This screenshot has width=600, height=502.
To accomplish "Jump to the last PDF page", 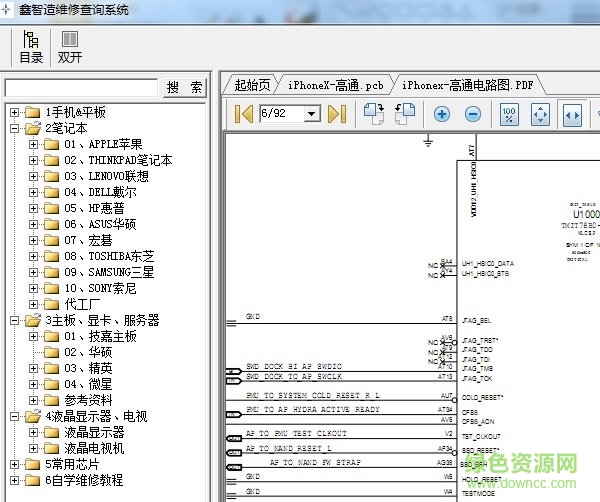I will (337, 114).
